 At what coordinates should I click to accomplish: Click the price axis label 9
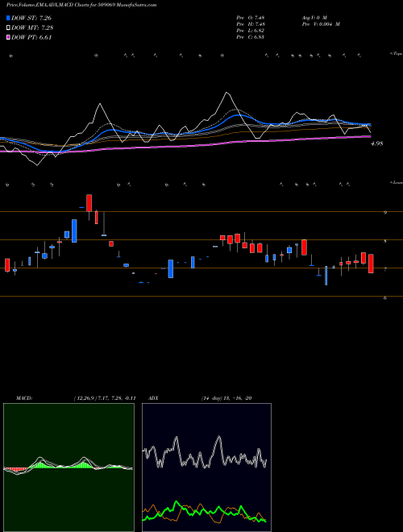[x=385, y=213]
